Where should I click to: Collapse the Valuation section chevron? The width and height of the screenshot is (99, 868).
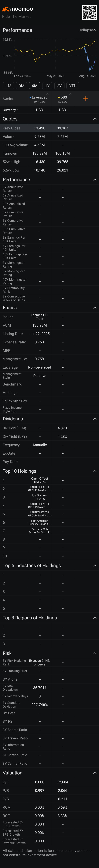(x=95, y=773)
